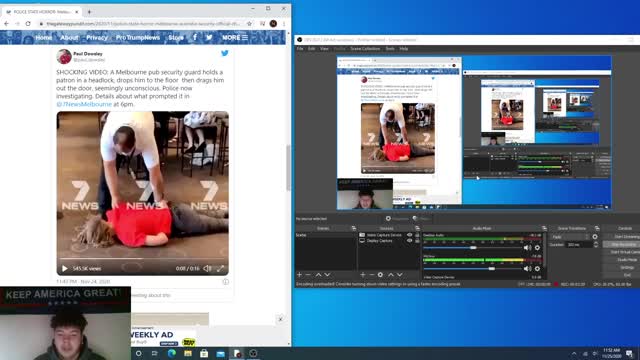Open tweet video in fullscreen

pyautogui.click(x=220, y=268)
